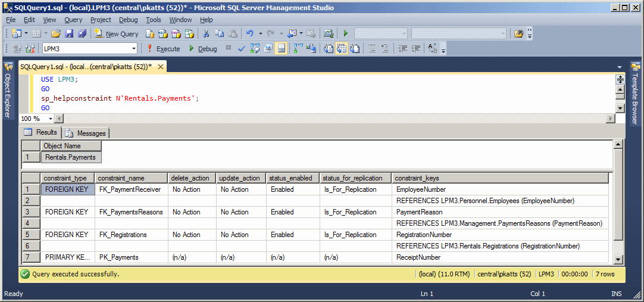
Task: Select the FK_Registrations cell
Action: [131, 235]
